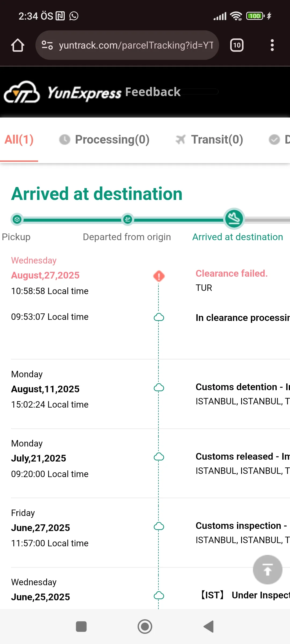Tap the Android back navigation button

click(208, 627)
